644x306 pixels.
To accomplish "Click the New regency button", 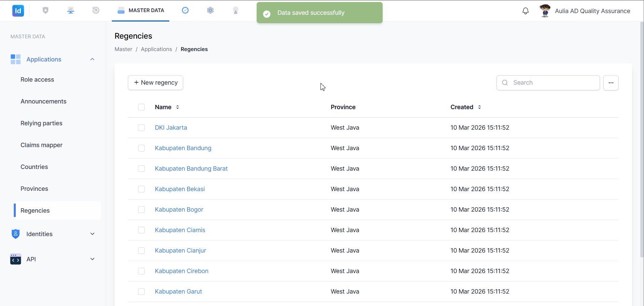I will click(156, 83).
